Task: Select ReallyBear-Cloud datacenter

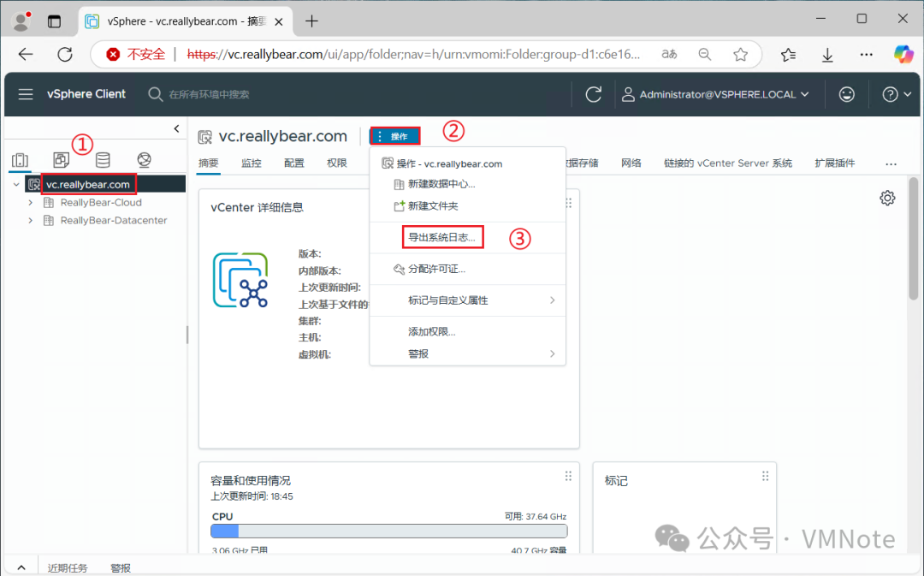Action: [x=101, y=202]
